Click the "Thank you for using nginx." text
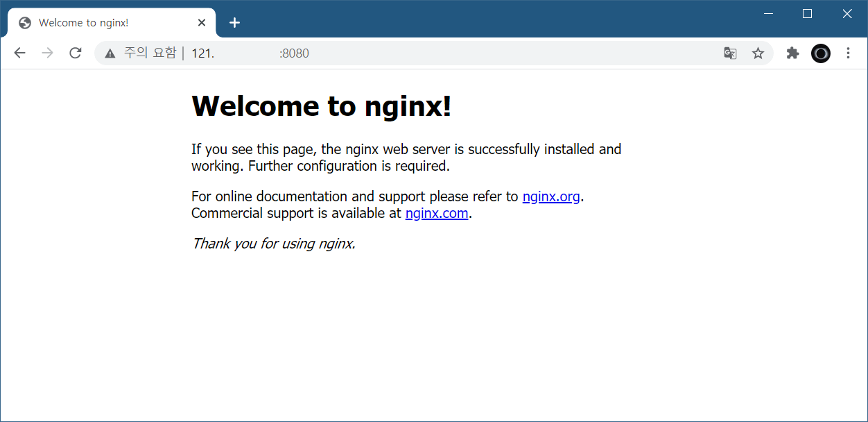Image resolution: width=868 pixels, height=422 pixels. click(273, 244)
